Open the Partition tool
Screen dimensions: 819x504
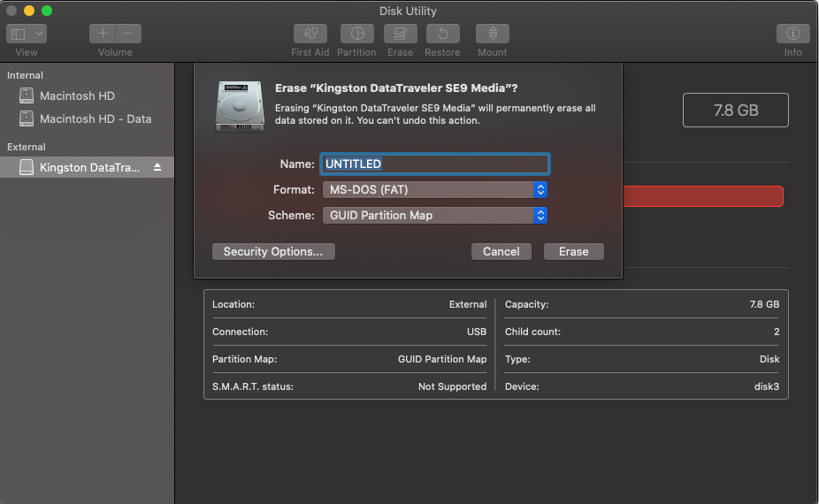(x=357, y=34)
